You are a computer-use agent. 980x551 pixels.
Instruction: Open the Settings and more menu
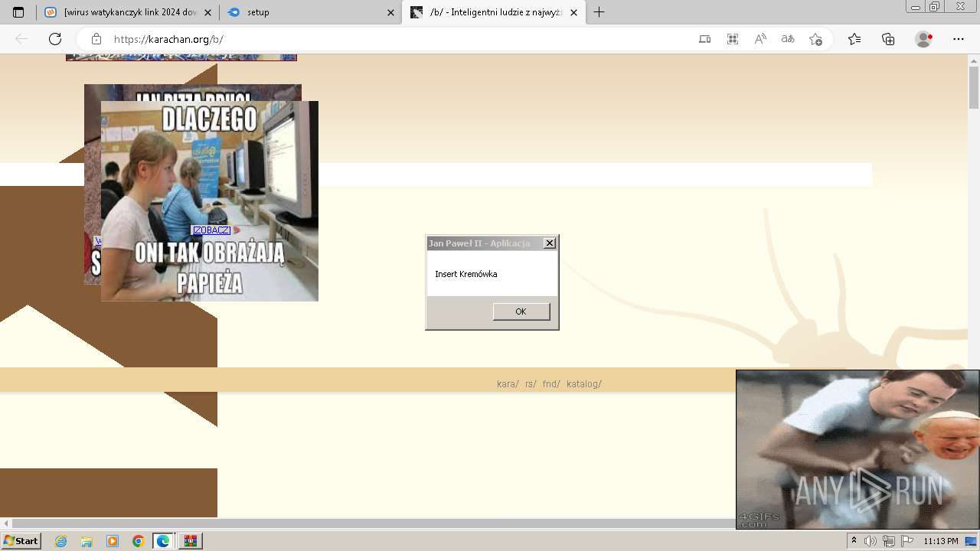959,39
